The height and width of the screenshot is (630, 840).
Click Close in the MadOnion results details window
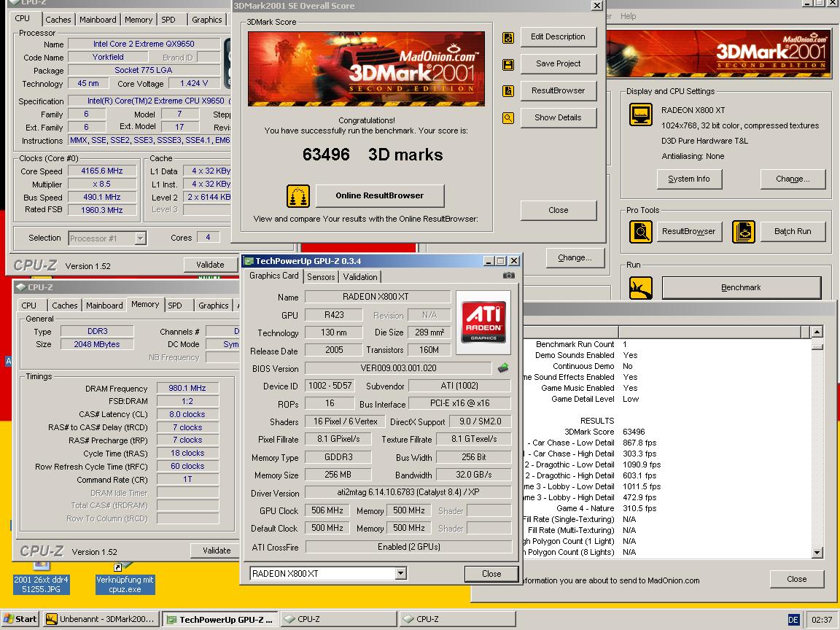pos(796,579)
